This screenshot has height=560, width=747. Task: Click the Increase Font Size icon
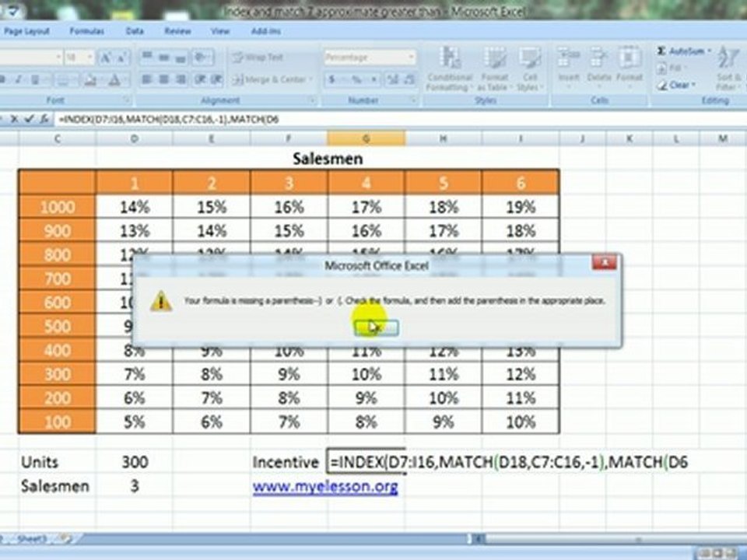pos(105,58)
